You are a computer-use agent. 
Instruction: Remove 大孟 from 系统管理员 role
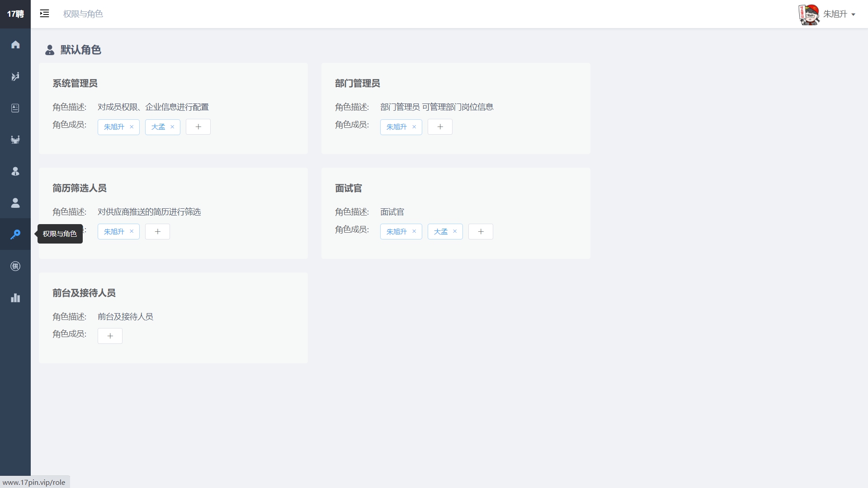tap(172, 127)
